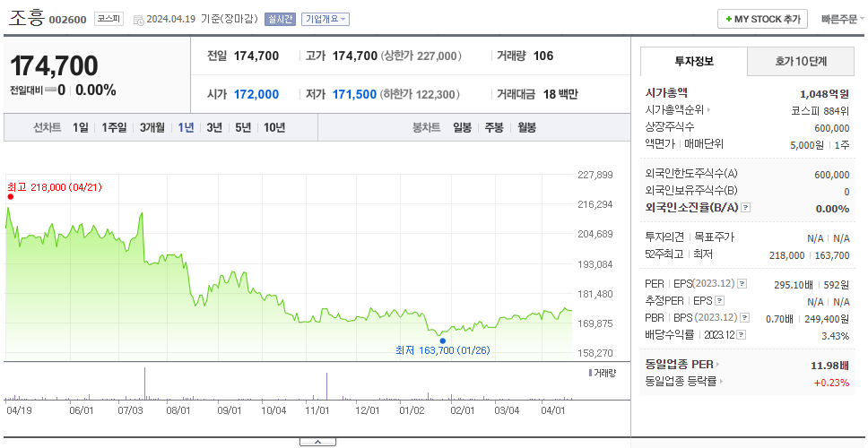Click the 하한가 122,300 text

click(x=421, y=95)
